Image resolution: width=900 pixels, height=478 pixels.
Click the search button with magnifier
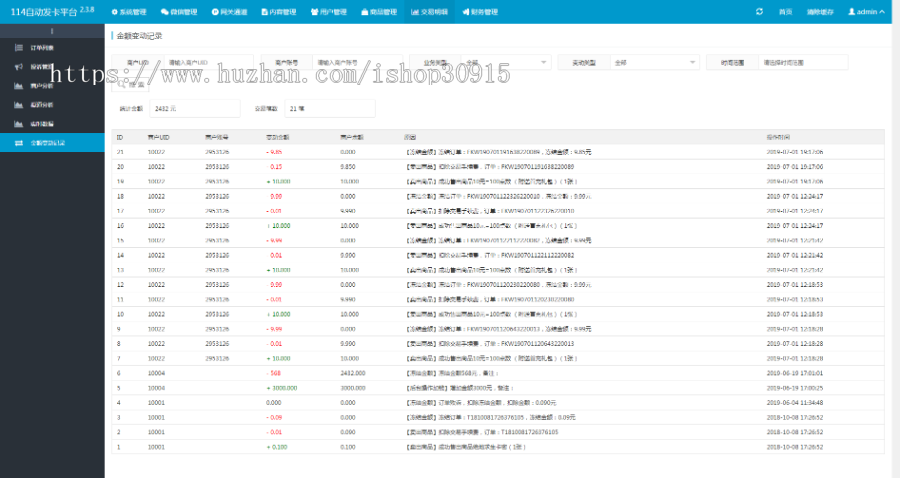coord(129,85)
